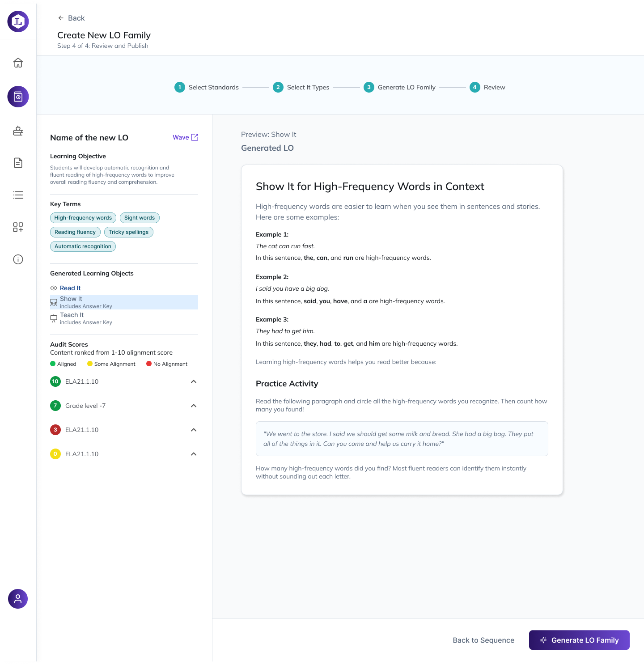This screenshot has height=665, width=644.
Task: Click the app logo icon
Action: click(18, 21)
